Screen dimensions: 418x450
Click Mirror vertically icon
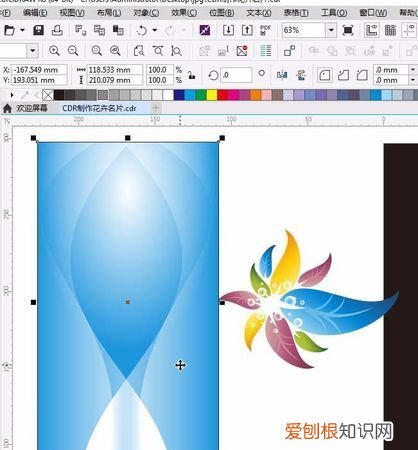point(301,75)
